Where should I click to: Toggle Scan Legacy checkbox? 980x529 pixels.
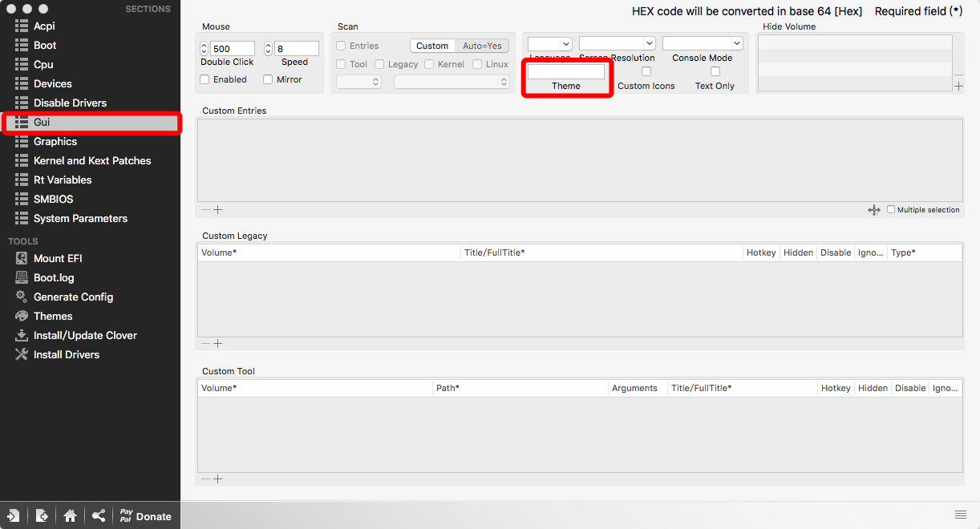point(380,64)
